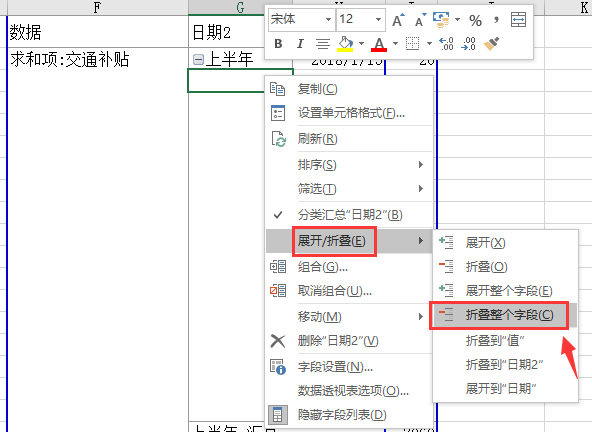Open the 排序(S) submenu
This screenshot has width=592, height=432.
point(348,165)
